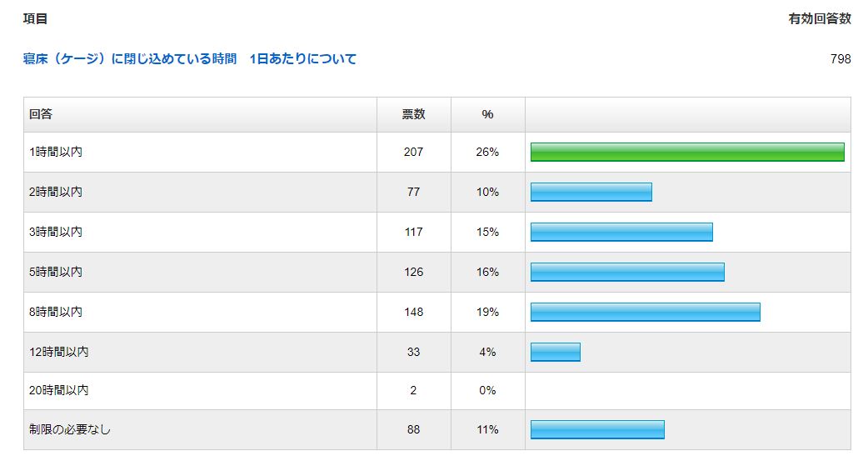Image resolution: width=868 pixels, height=471 pixels.
Task: Click the 回答 column header
Action: (41, 114)
